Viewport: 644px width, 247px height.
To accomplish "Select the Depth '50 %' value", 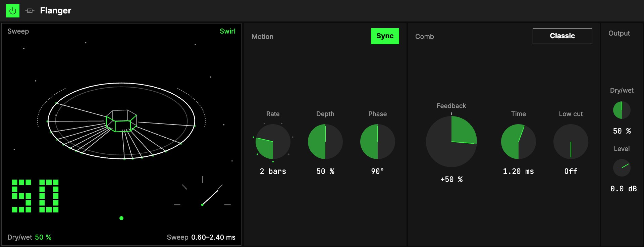I will tap(325, 171).
